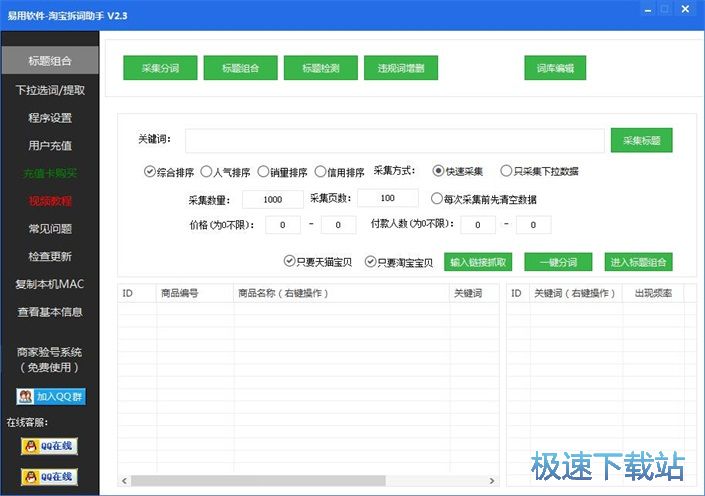705x496 pixels.
Task: Select 快速采集 collection mode
Action: coord(457,171)
